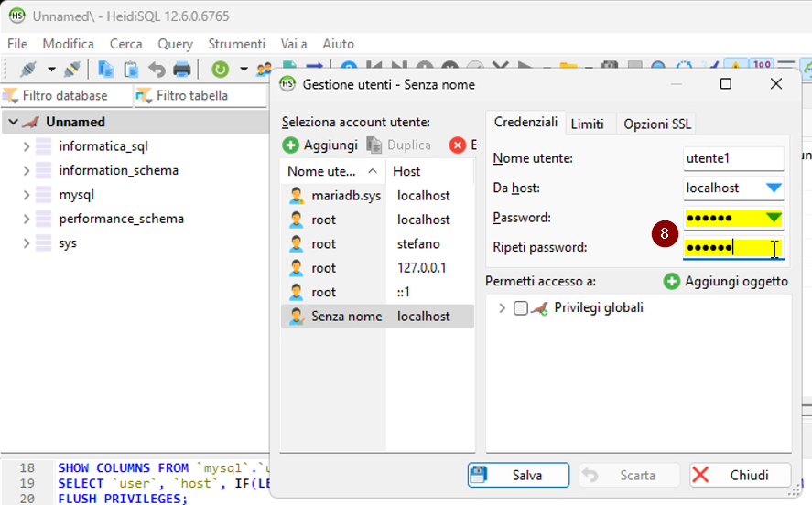Open the Cerca menu
This screenshot has height=505, width=812.
125,44
